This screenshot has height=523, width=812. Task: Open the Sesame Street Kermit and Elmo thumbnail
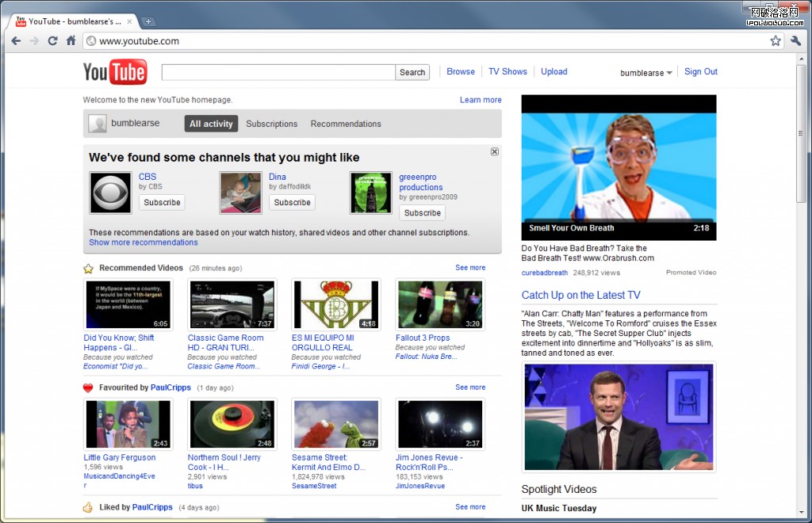point(335,424)
